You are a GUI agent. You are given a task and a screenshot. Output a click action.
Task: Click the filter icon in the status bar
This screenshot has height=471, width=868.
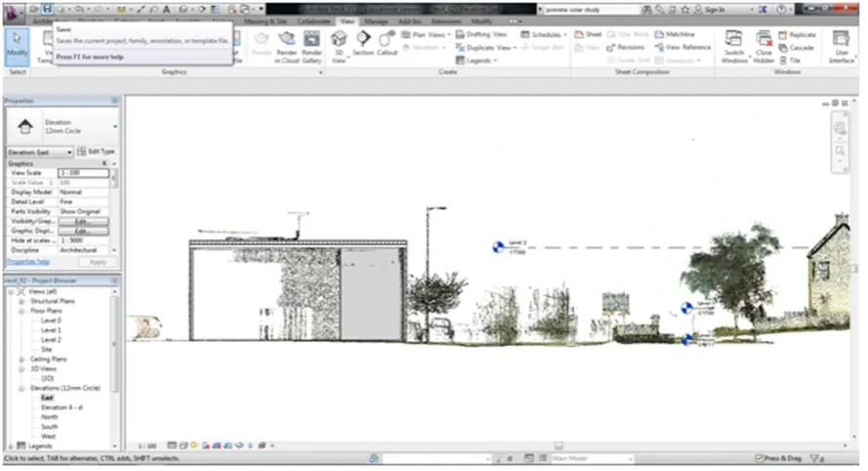coord(816,459)
